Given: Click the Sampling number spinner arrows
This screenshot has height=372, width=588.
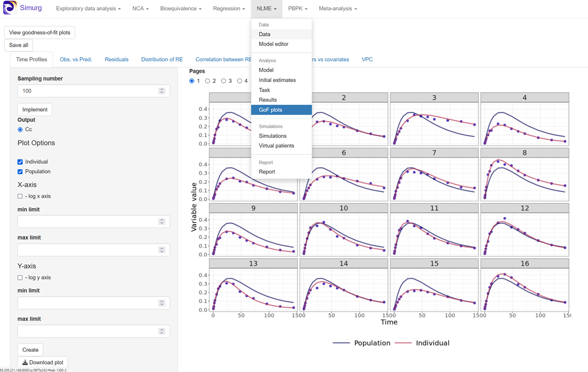Looking at the screenshot, I should (x=162, y=91).
